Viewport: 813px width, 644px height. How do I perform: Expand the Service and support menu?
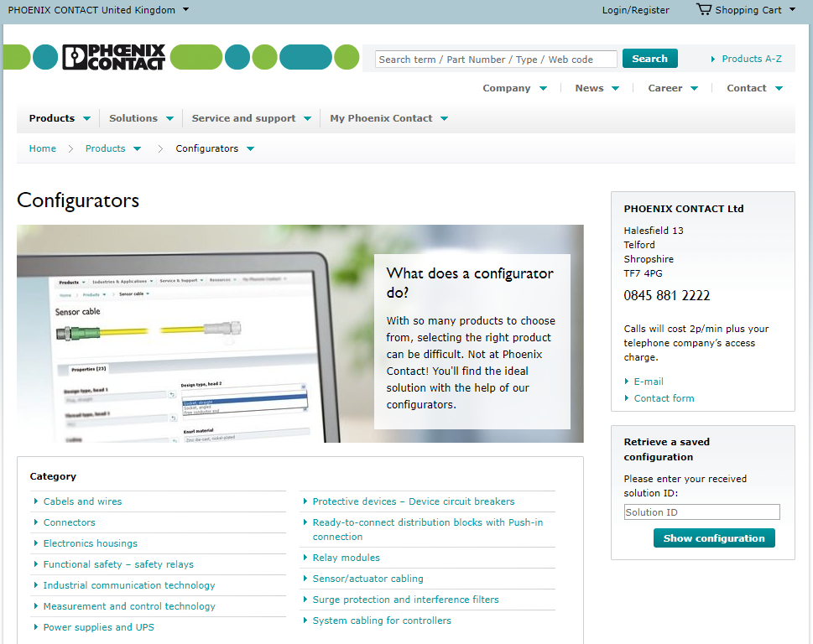[x=251, y=118]
